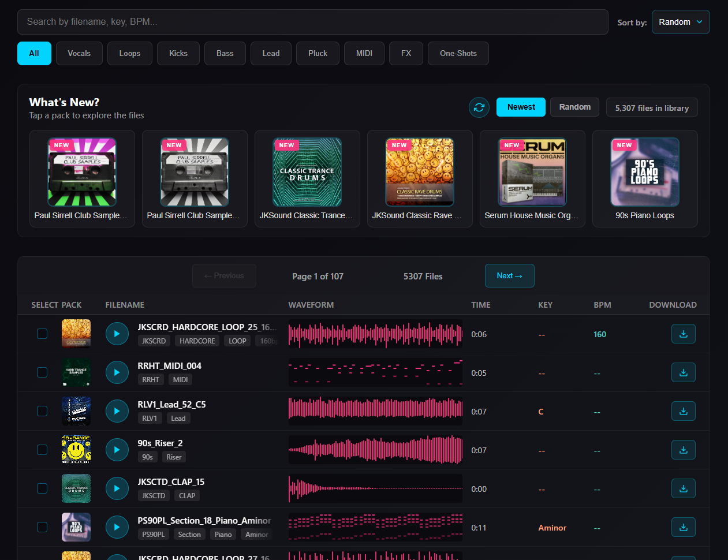Open the Paul Sirrell Club Samples pack
The height and width of the screenshot is (560, 728).
tap(82, 172)
